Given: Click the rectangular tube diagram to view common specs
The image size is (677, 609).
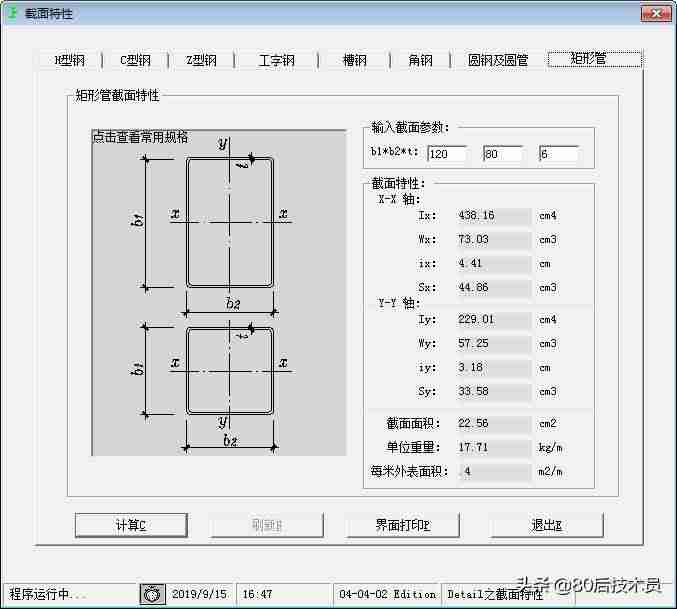Looking at the screenshot, I should (x=219, y=293).
